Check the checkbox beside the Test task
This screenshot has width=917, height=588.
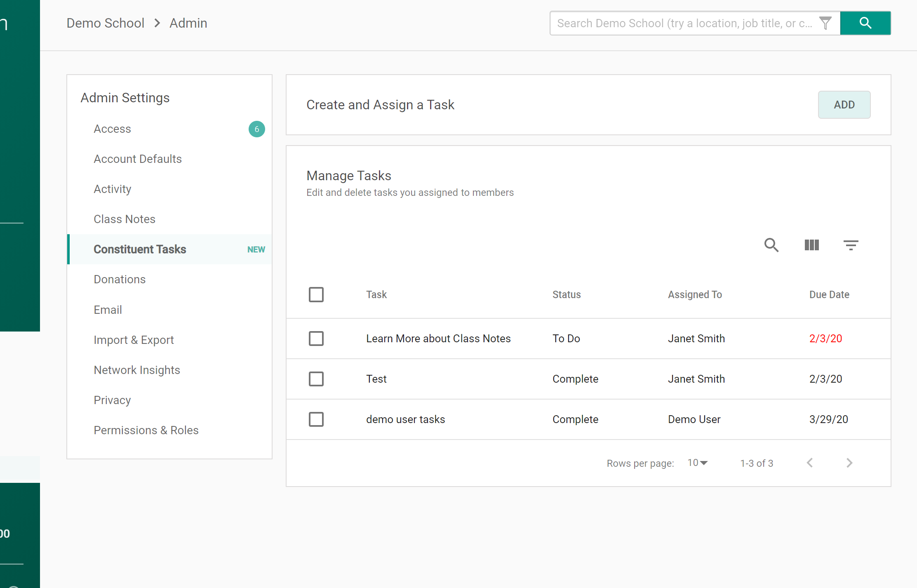(316, 379)
